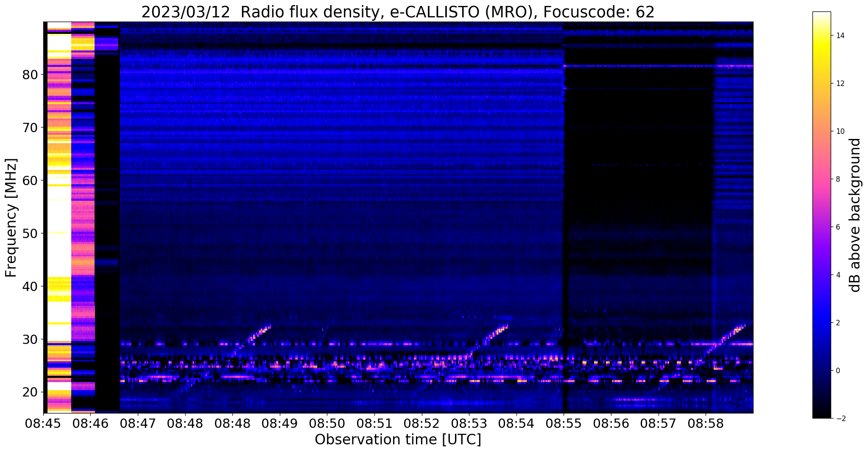Click the 70 tick label on the frequency axis
This screenshot has width=868, height=452.
click(x=30, y=128)
